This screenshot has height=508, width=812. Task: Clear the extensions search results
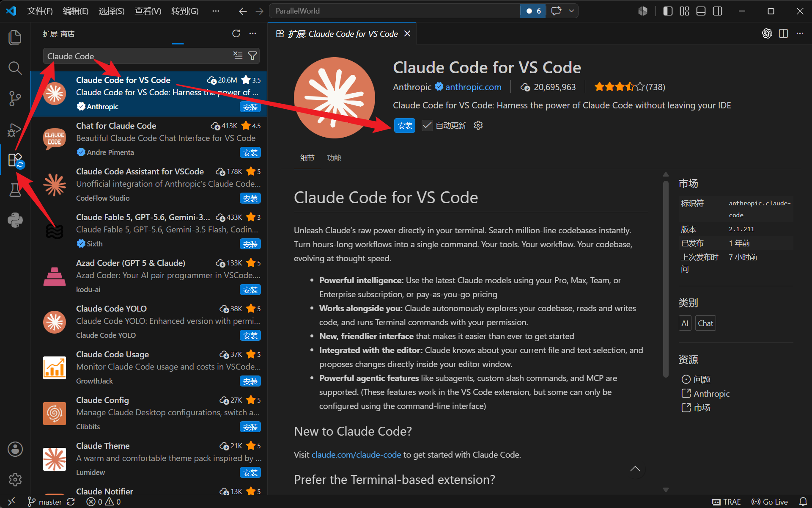point(238,55)
